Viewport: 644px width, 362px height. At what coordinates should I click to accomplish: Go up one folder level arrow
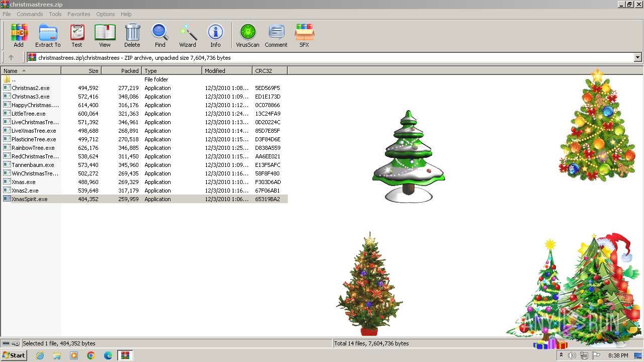point(11,57)
